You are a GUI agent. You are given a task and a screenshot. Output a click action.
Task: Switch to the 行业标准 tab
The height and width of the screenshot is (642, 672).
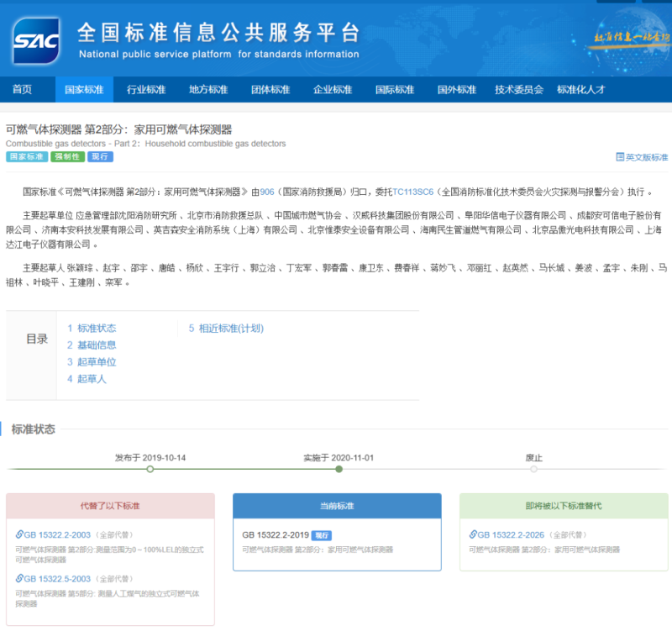point(146,90)
